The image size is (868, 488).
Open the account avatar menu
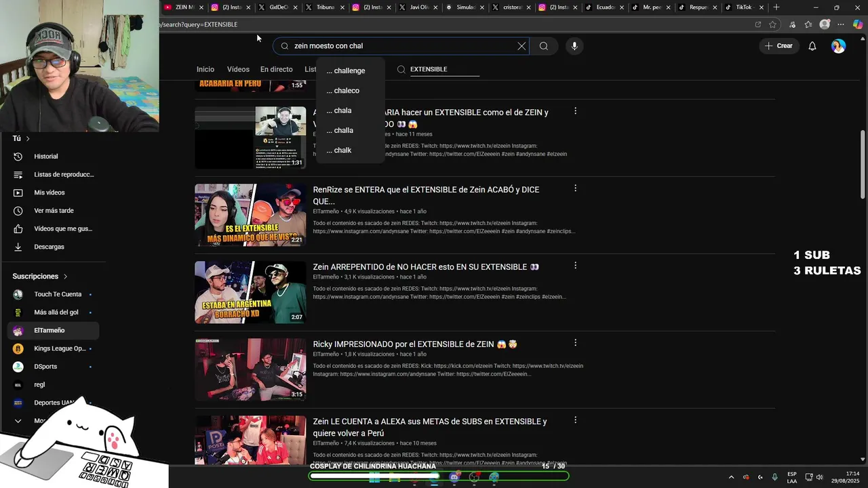(x=839, y=46)
